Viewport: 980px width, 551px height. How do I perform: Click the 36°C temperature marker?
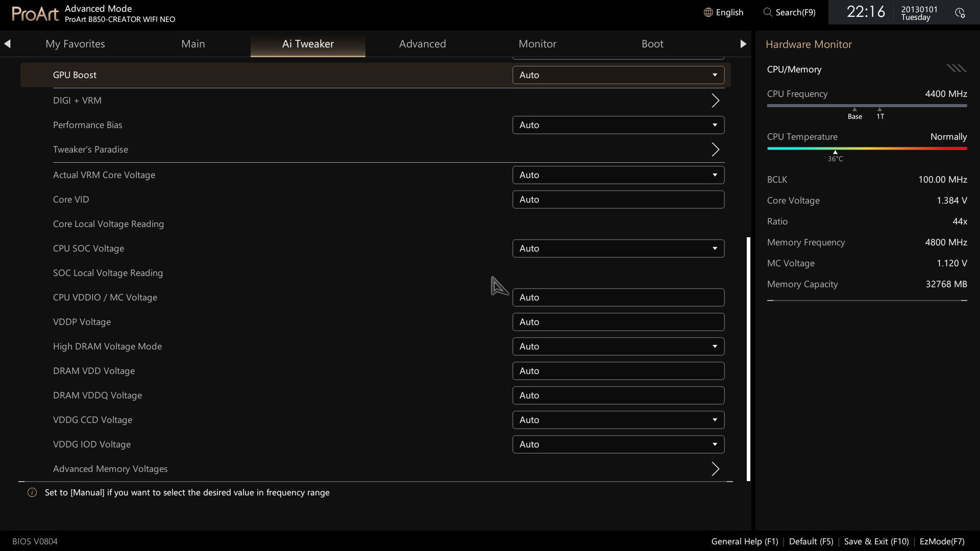pyautogui.click(x=835, y=156)
